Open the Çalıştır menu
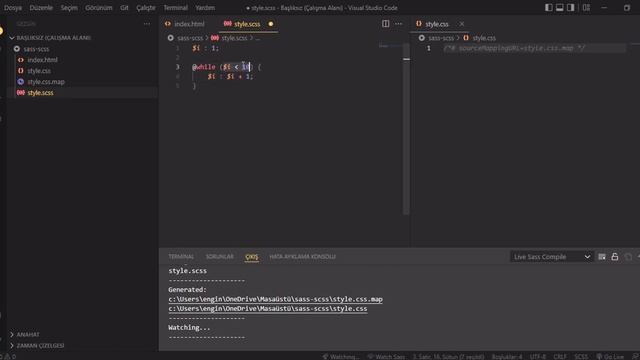 point(146,8)
